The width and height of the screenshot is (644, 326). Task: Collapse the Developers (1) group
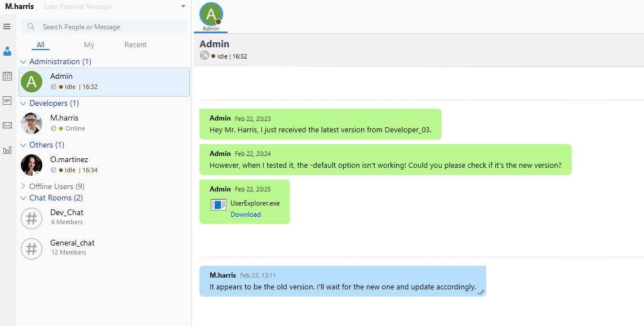(23, 104)
